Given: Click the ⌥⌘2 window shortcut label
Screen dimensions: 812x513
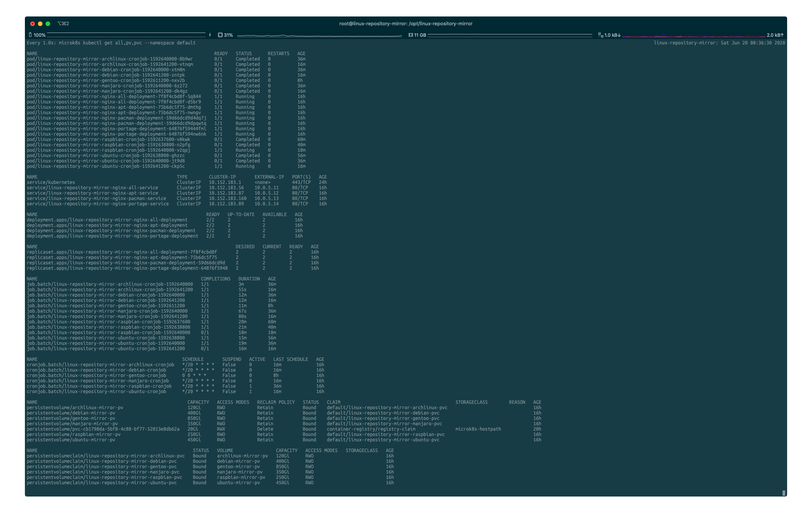Looking at the screenshot, I should tap(63, 24).
